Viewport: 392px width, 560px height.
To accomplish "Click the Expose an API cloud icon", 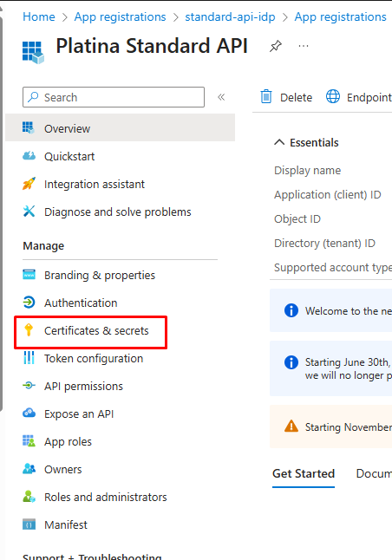I will tap(29, 413).
